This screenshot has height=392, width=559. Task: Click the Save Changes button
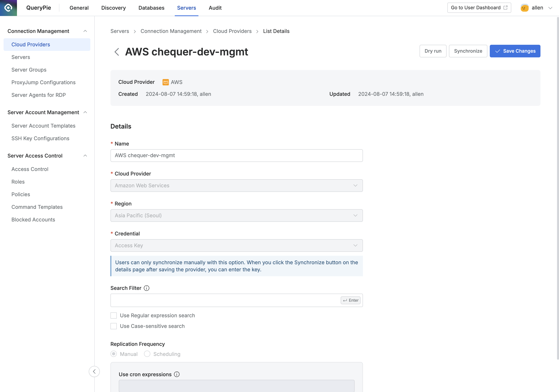515,51
